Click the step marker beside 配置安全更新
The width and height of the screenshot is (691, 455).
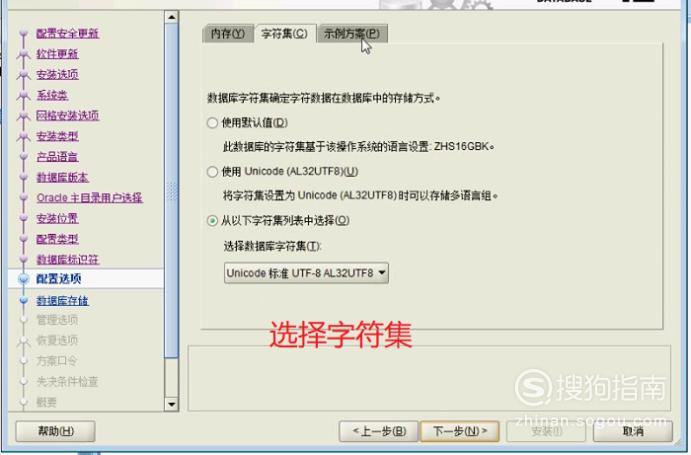tap(24, 33)
